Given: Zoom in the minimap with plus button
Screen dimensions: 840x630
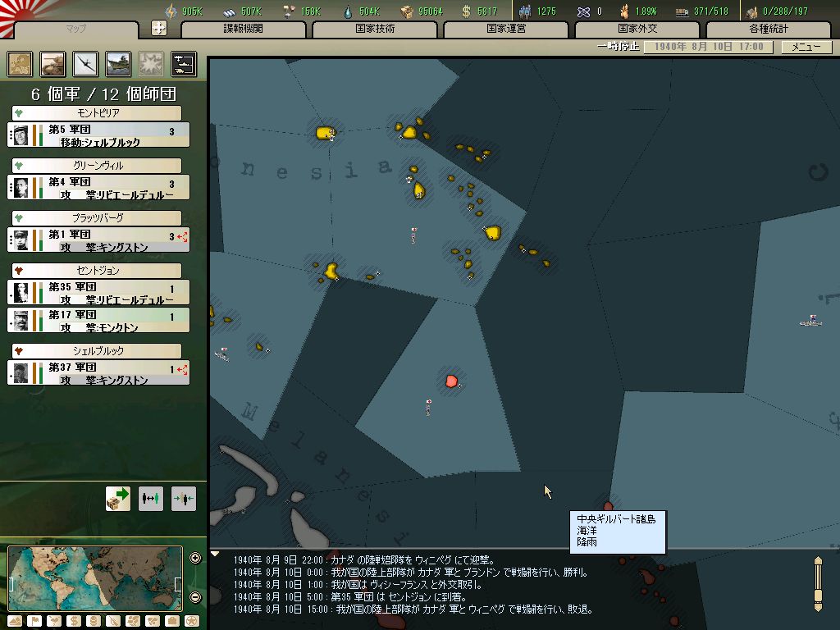Looking at the screenshot, I should click(x=195, y=558).
